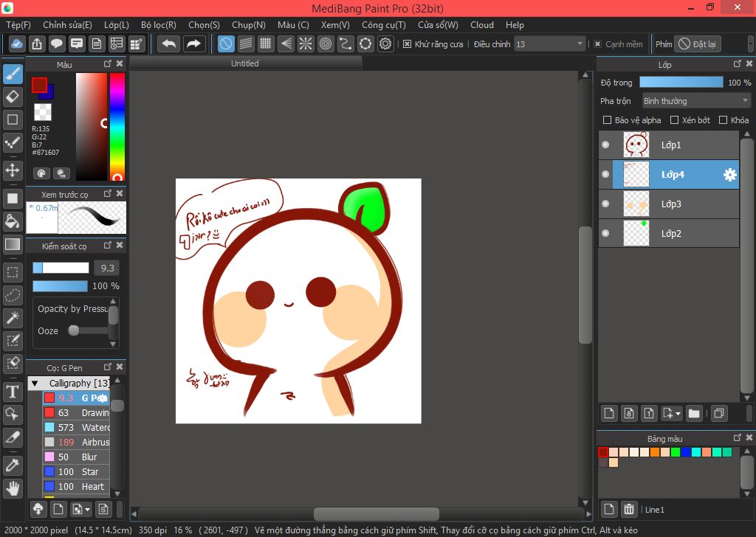Pick the green swatch in Bảng màu
This screenshot has width=756, height=537.
point(676,452)
